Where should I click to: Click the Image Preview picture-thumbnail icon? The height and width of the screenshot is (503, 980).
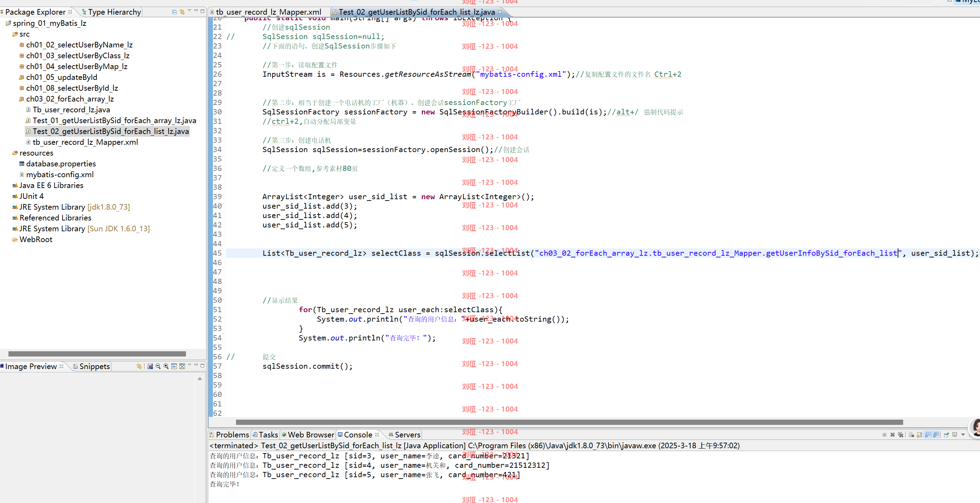[150, 366]
